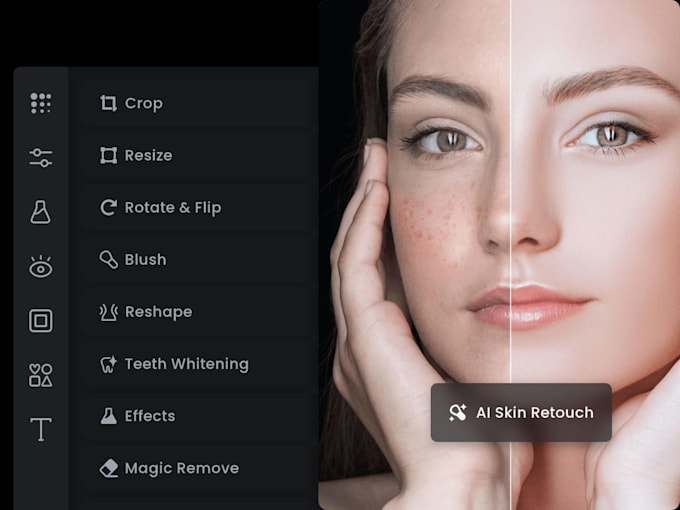680x510 pixels.
Task: Open the Magic Remove entry
Action: coord(199,468)
